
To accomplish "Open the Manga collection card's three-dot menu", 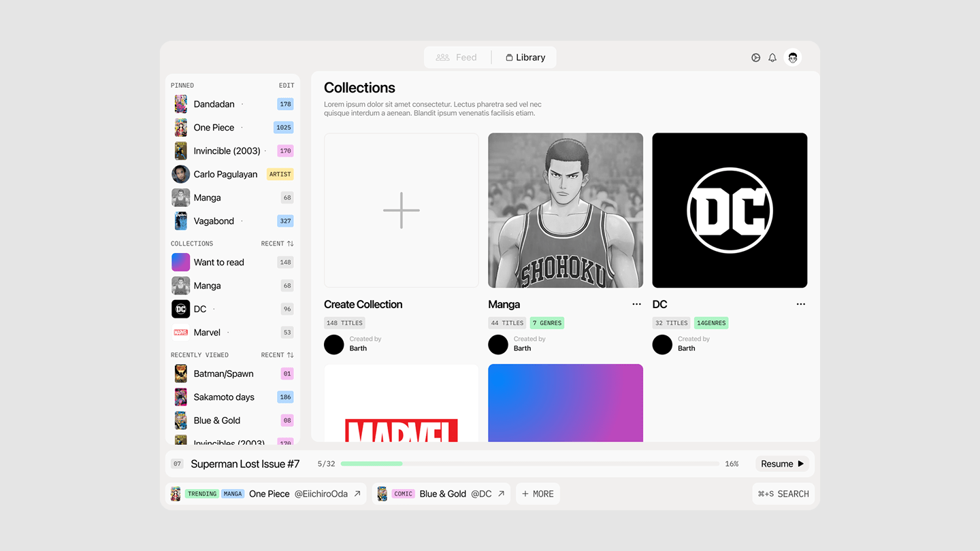I will pos(636,305).
